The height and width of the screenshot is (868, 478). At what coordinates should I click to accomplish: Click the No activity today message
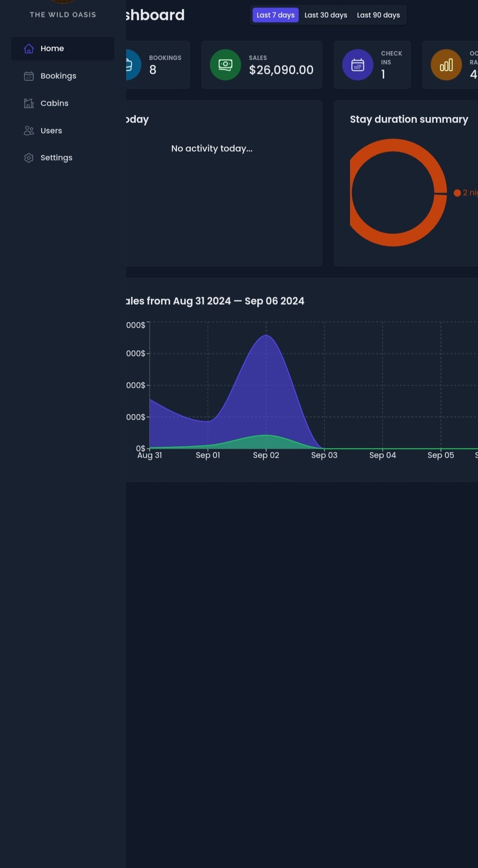tap(212, 148)
